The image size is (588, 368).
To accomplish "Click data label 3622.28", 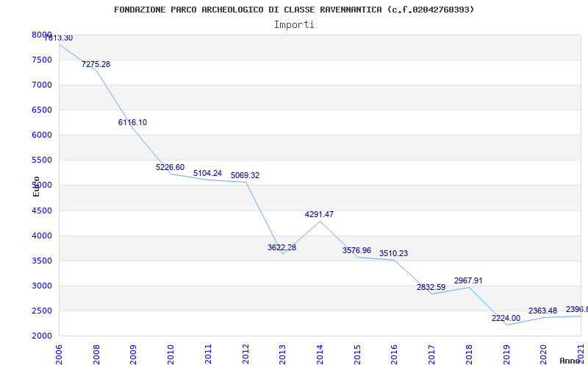I will click(x=282, y=248).
